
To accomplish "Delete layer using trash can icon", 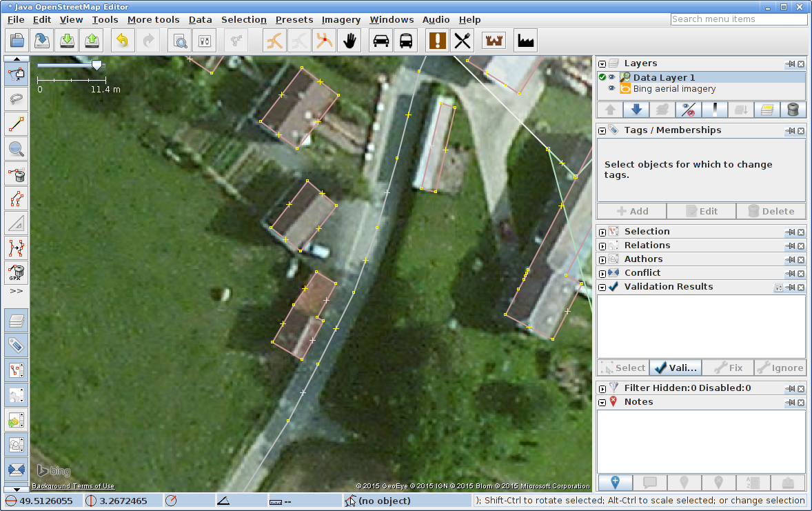I will click(793, 110).
